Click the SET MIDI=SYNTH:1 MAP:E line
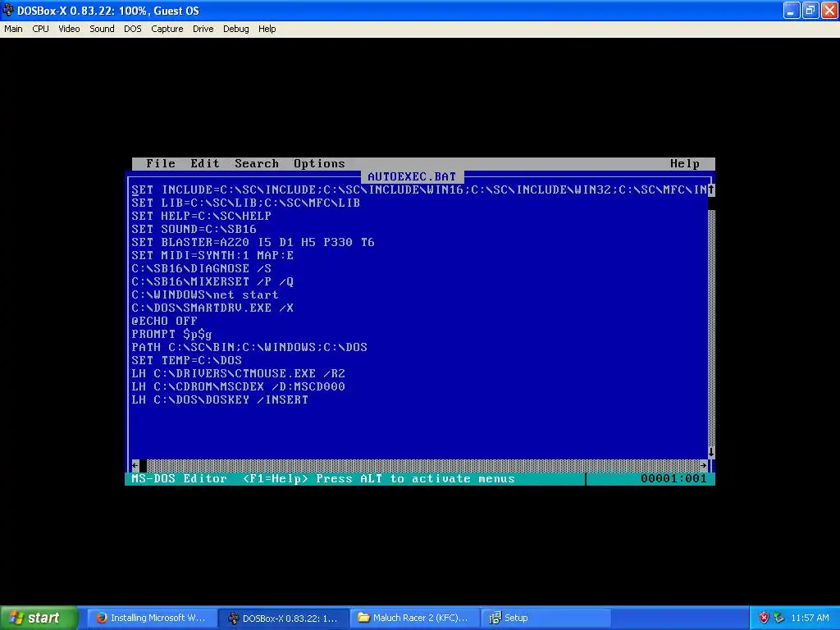 point(212,256)
